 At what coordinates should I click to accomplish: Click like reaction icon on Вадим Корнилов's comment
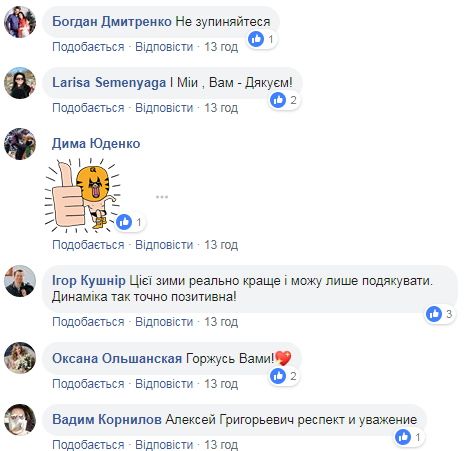tap(403, 437)
